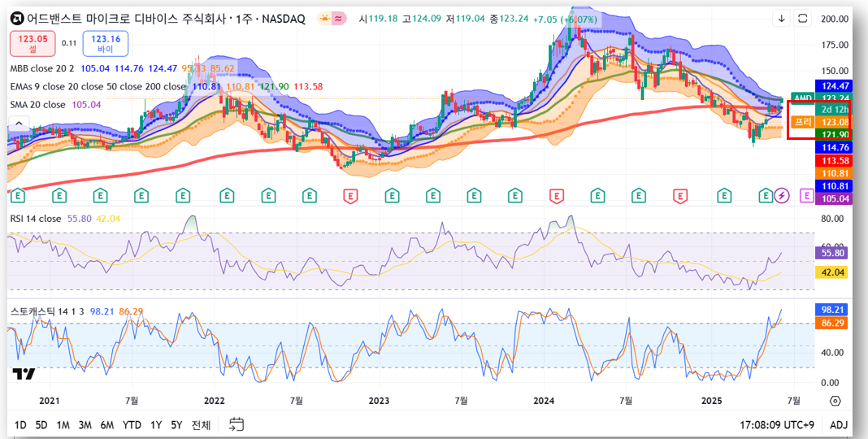Viewport: 868px width, 439px height.
Task: Select the 스토캐스틱 14 1 3 indicator legend
Action: [x=46, y=311]
